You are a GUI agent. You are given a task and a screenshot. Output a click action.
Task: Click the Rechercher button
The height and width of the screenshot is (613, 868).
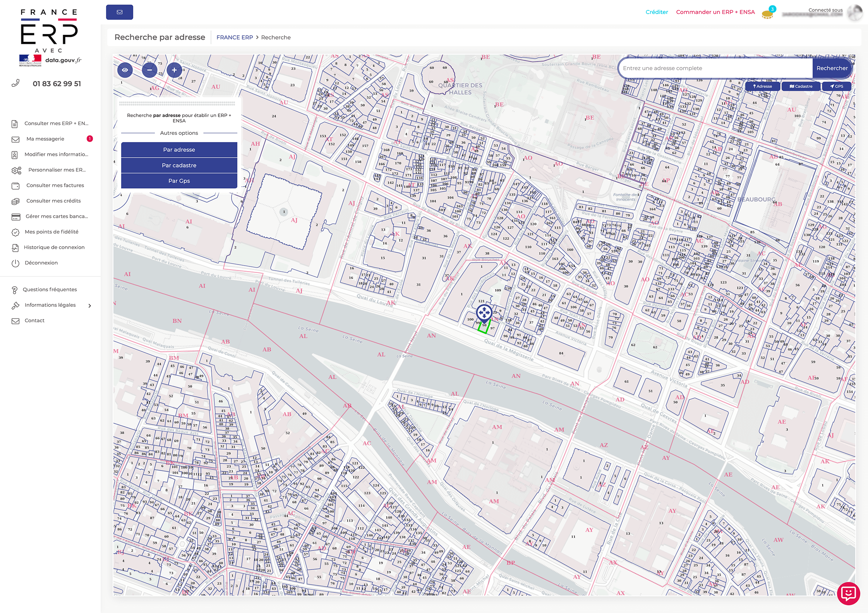(x=832, y=68)
